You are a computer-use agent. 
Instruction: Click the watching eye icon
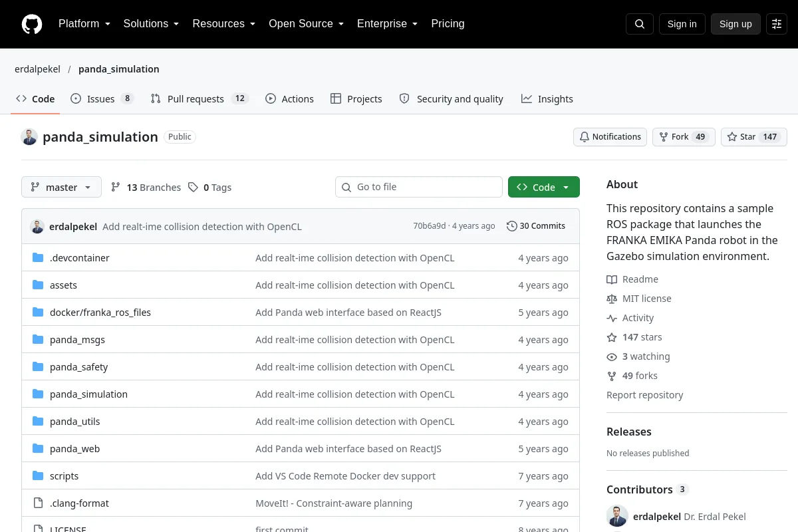612,356
